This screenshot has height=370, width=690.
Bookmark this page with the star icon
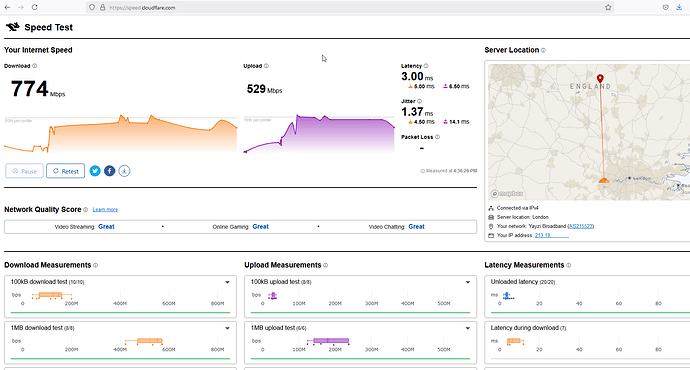pyautogui.click(x=608, y=7)
